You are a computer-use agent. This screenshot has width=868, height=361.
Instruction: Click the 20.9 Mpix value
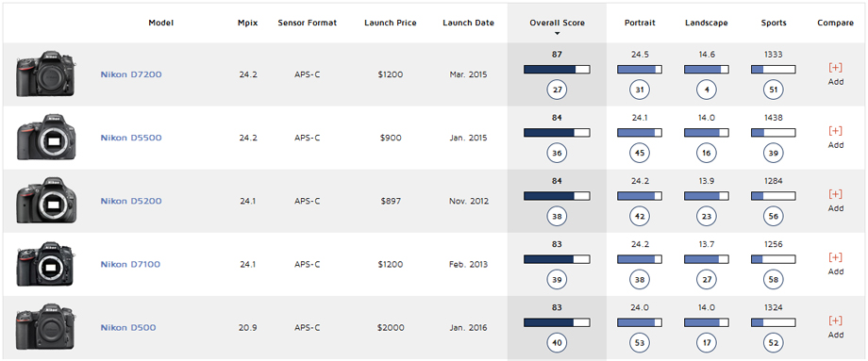tap(248, 327)
